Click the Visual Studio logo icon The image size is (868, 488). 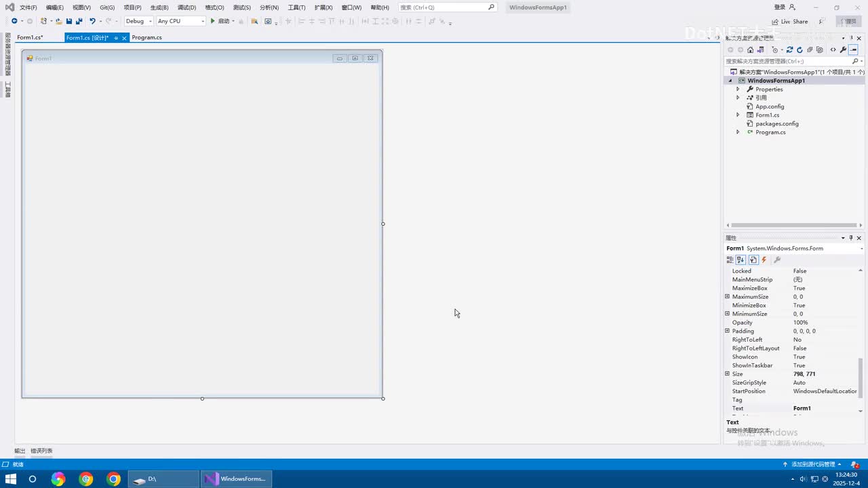9,7
